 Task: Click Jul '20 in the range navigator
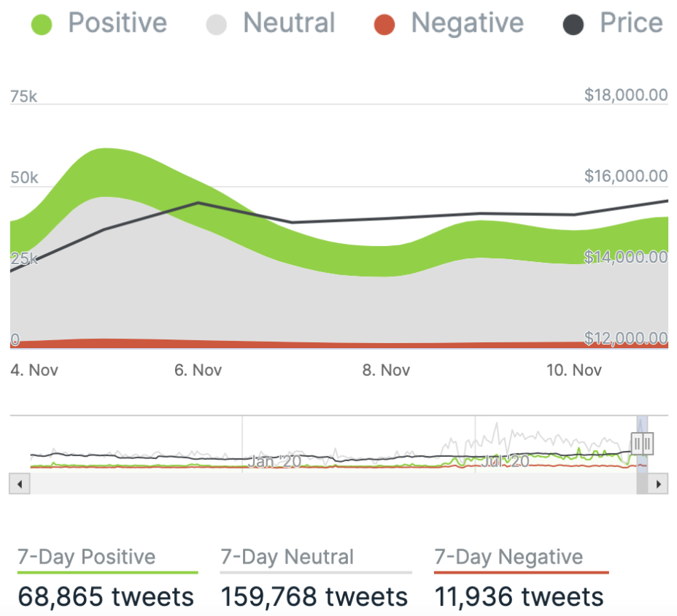click(x=505, y=461)
